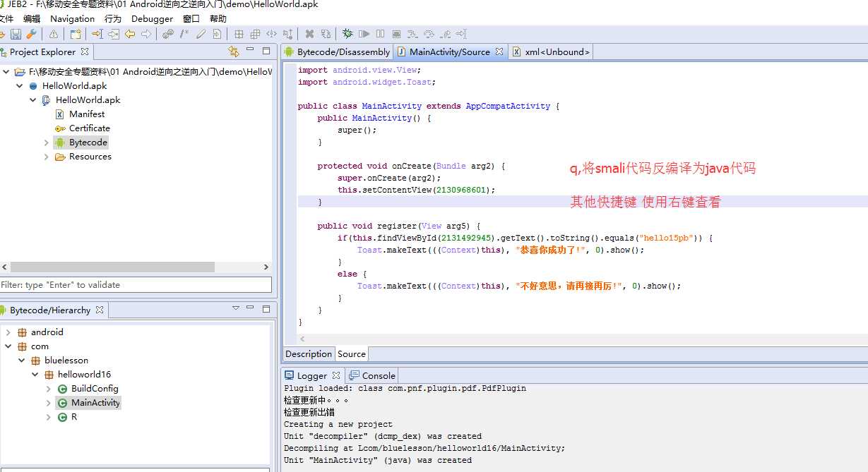Click the follow arrow-in-box toolbar icon
868x472 pixels.
coord(114,34)
